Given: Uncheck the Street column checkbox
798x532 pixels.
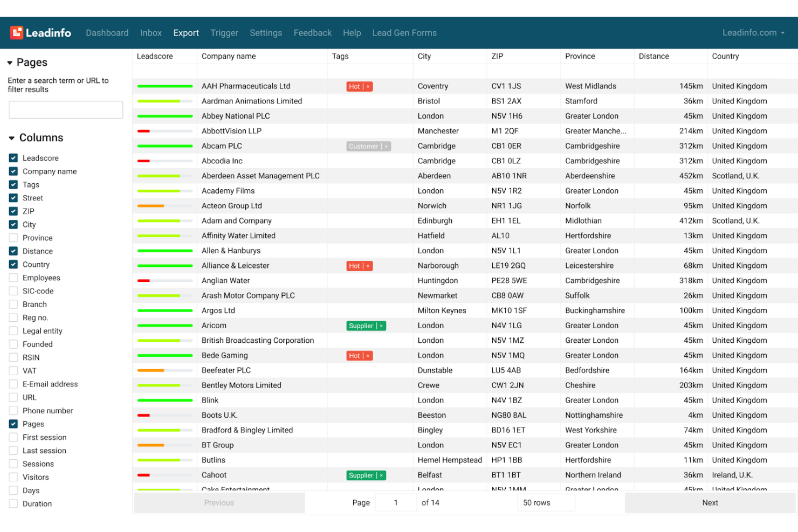Looking at the screenshot, I should pos(13,198).
